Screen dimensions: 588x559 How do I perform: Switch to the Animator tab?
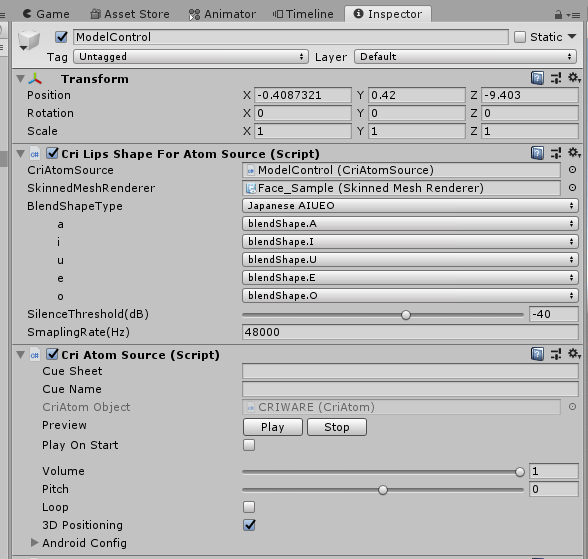[x=222, y=14]
